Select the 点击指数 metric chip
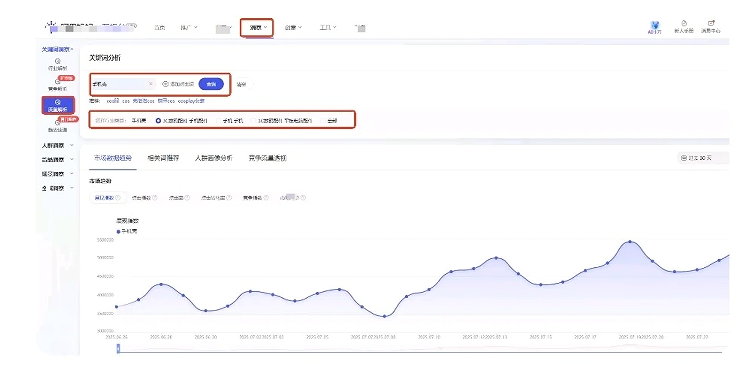746x365 pixels. 144,197
